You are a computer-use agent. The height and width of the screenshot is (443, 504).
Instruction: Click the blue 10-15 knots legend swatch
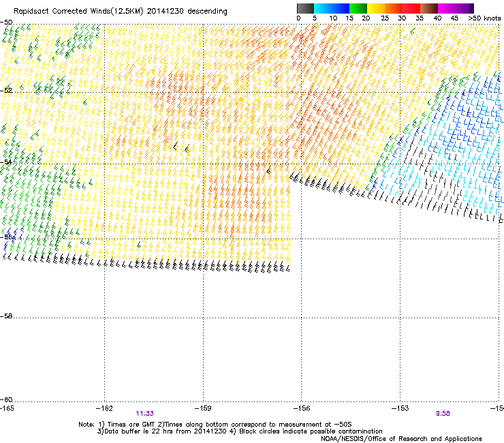[x=341, y=8]
